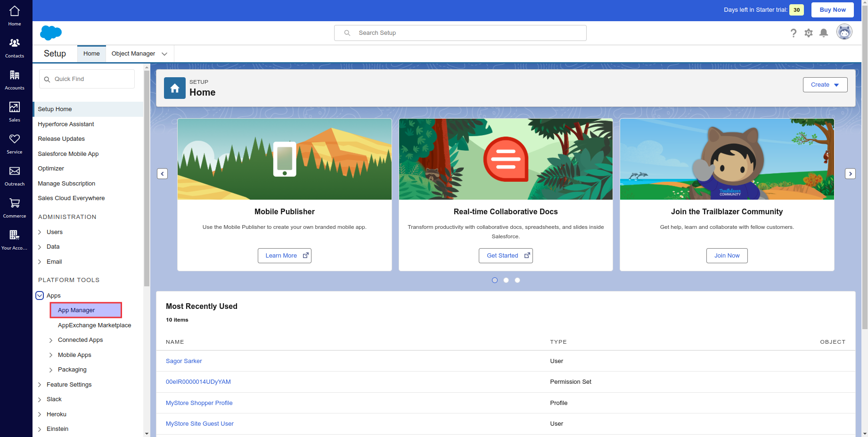Open Your Account icon in sidebar
868x437 pixels.
[15, 240]
